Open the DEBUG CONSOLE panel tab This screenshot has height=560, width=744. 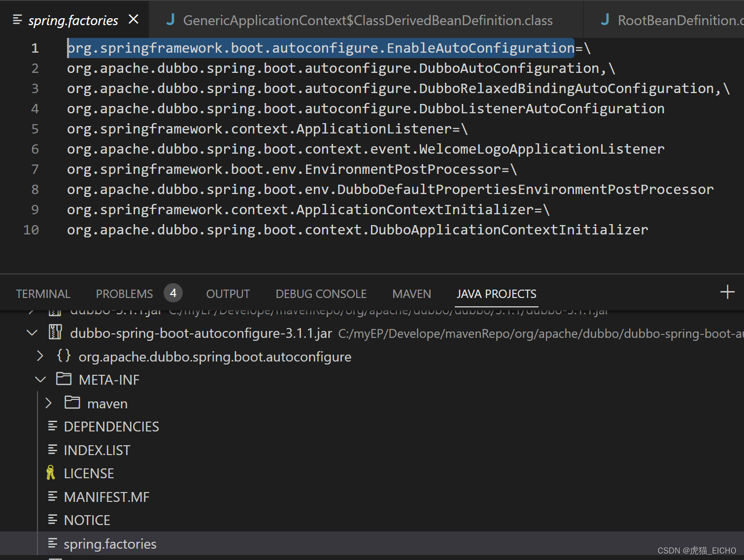tap(321, 294)
